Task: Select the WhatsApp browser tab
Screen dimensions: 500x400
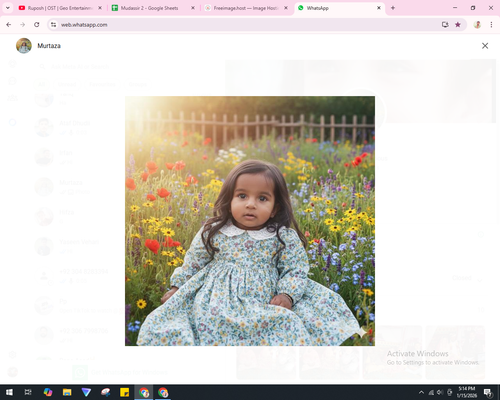Action: (339, 8)
